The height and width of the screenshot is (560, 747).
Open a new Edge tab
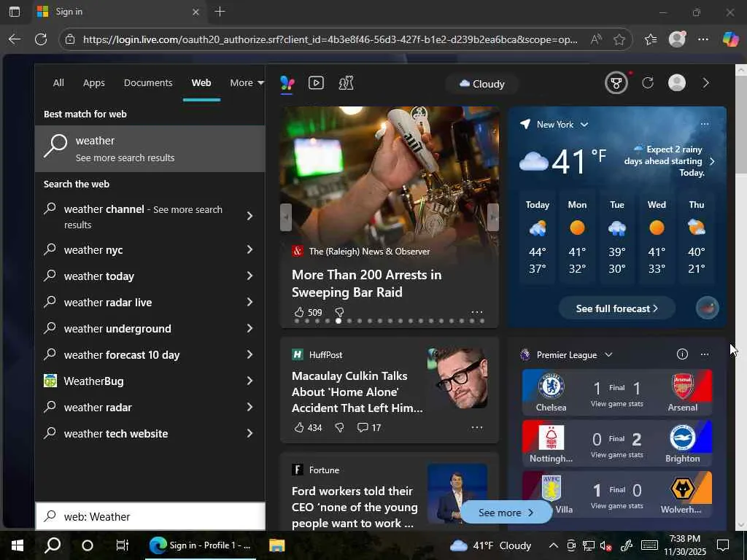(x=220, y=12)
